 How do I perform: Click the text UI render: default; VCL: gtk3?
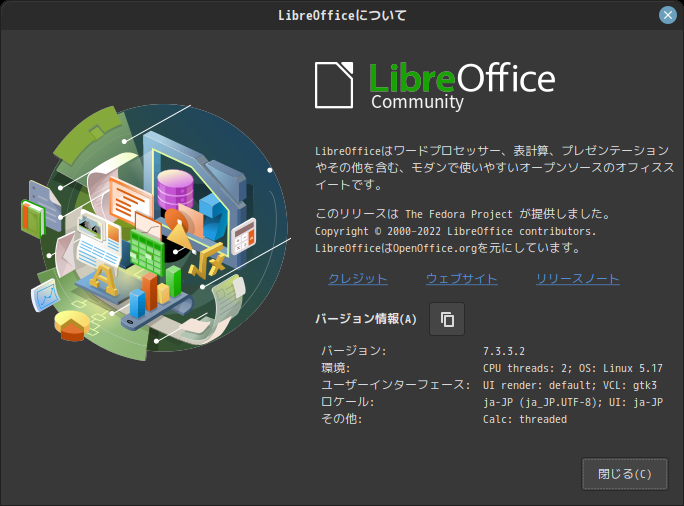pos(570,385)
